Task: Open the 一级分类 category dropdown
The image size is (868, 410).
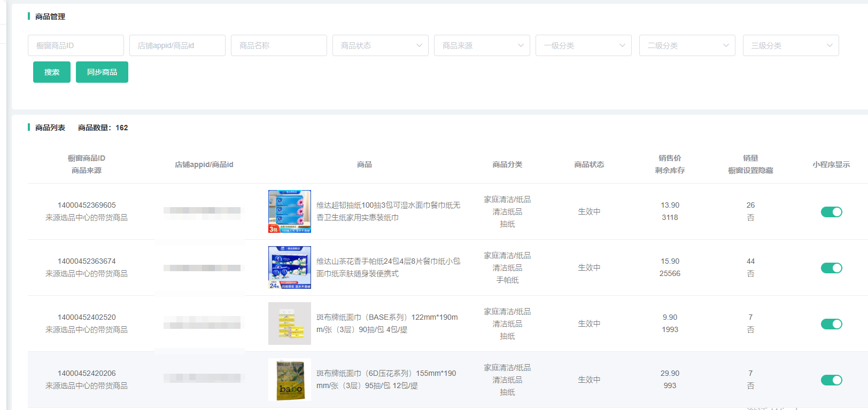Action: click(x=583, y=45)
